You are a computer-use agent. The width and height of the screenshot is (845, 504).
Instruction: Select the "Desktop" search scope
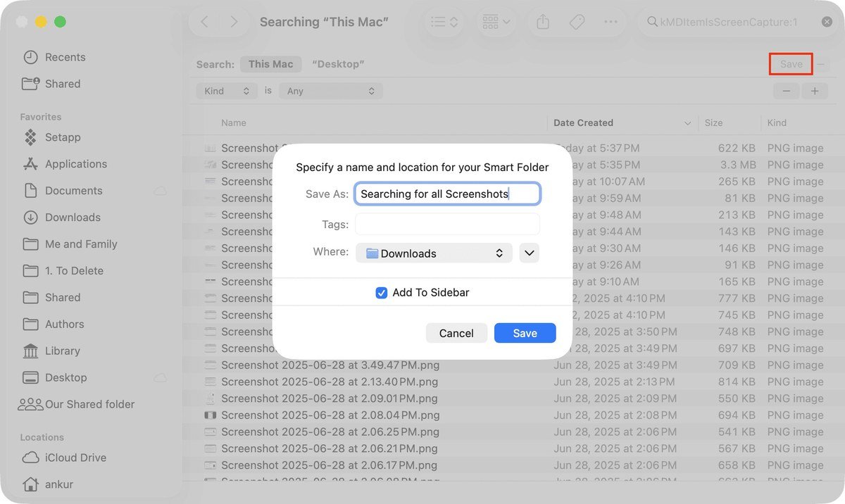[338, 64]
